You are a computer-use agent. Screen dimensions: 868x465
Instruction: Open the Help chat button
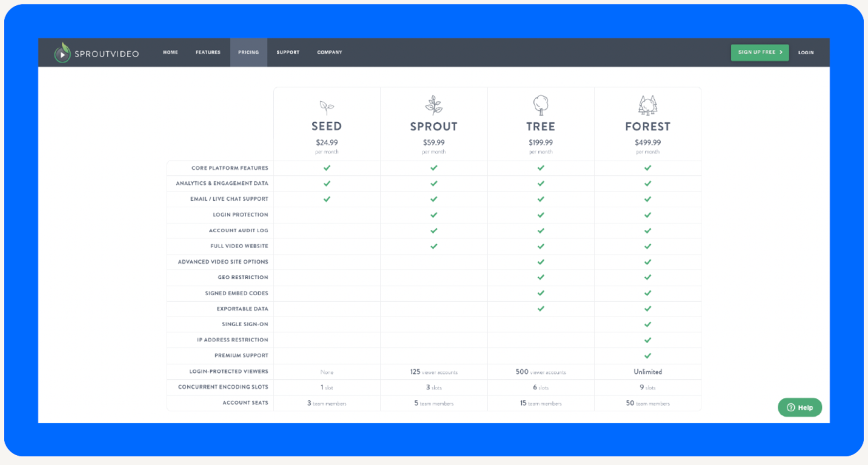[800, 407]
